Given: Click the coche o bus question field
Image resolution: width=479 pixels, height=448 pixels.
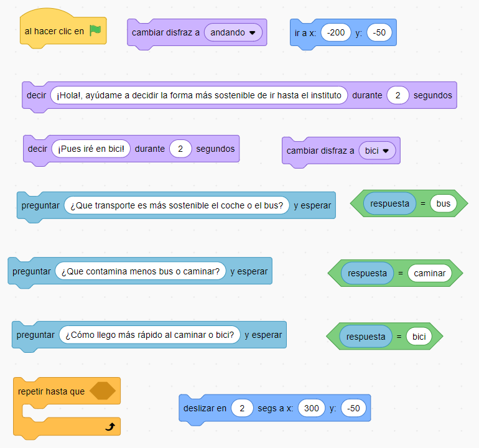Looking at the screenshot, I should (x=177, y=205).
